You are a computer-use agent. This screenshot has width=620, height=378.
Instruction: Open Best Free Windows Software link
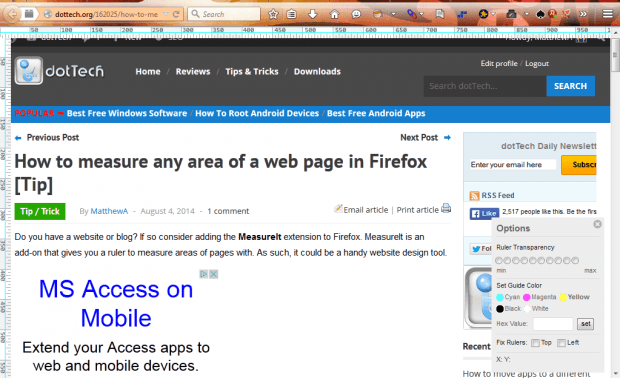point(127,113)
